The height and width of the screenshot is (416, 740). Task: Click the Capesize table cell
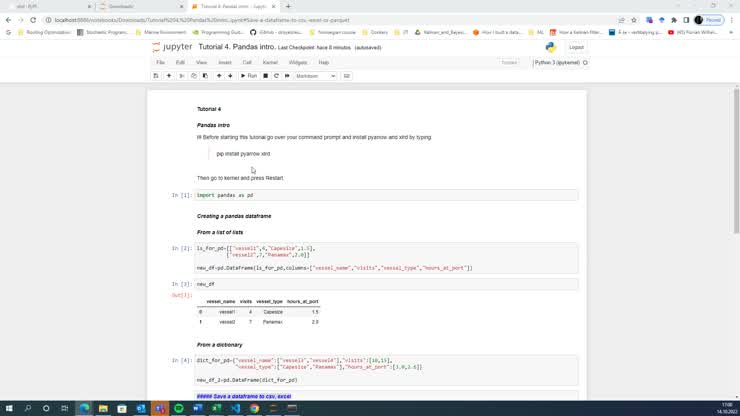[273, 312]
